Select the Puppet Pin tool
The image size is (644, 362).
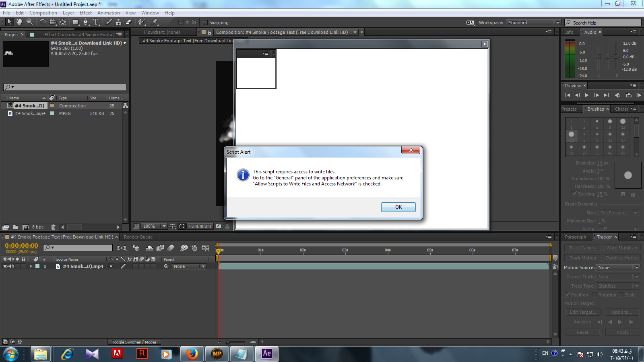[x=155, y=22]
